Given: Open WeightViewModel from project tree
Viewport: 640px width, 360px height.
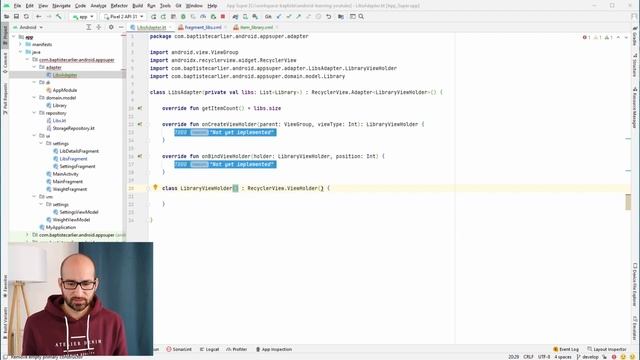Looking at the screenshot, I should (71, 220).
